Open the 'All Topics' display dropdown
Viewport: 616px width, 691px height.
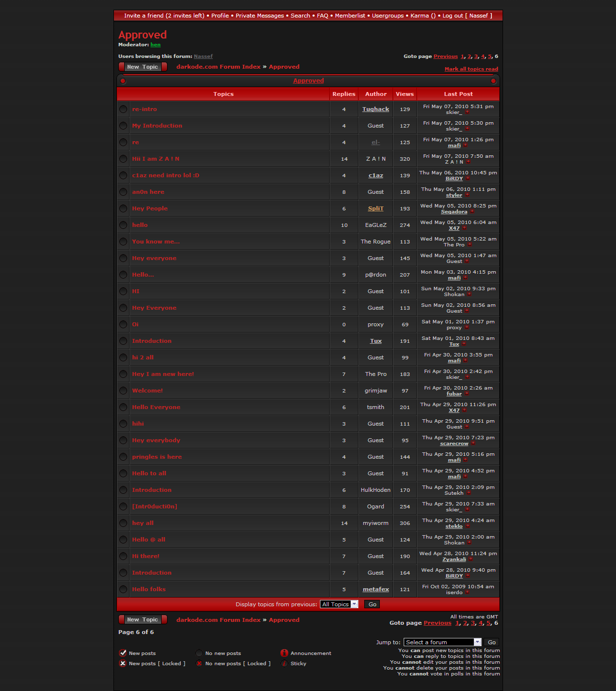coord(339,604)
